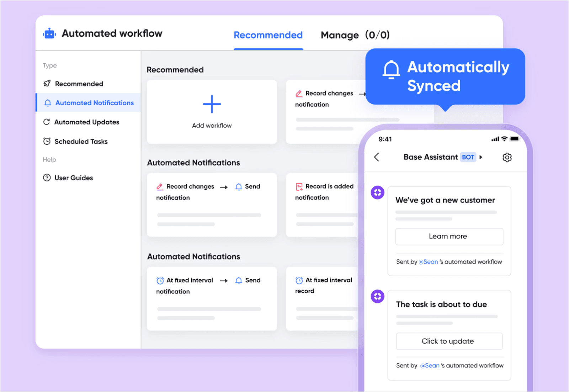Tap the back chevron in the chat header
The height and width of the screenshot is (392, 569).
coord(377,157)
